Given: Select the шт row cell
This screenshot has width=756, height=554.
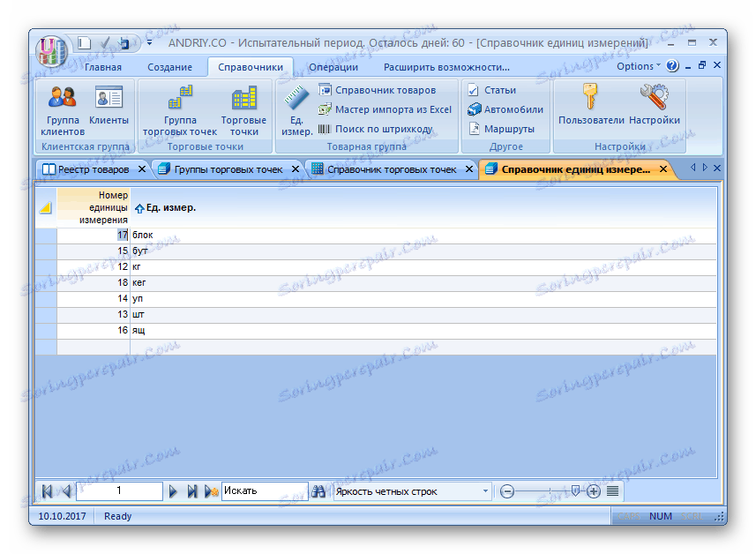Looking at the screenshot, I should 423,315.
